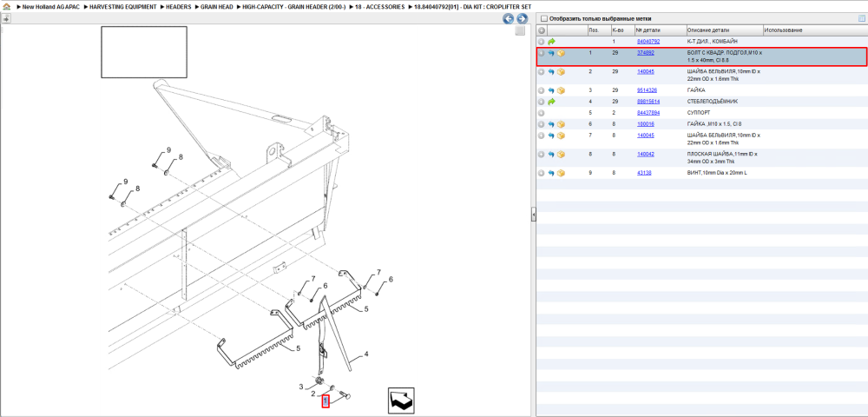Click the package icon in the 100016 row
The width and height of the screenshot is (868, 417).
pos(561,124)
